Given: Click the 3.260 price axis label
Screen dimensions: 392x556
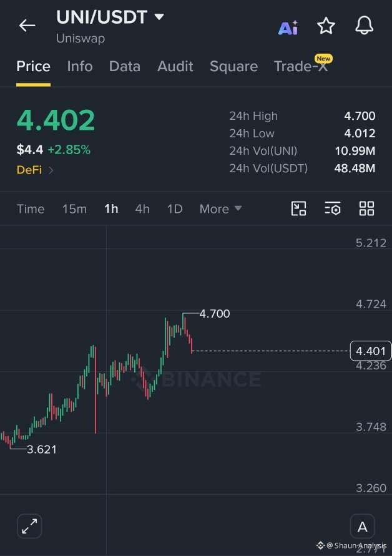Looking at the screenshot, I should [371, 488].
